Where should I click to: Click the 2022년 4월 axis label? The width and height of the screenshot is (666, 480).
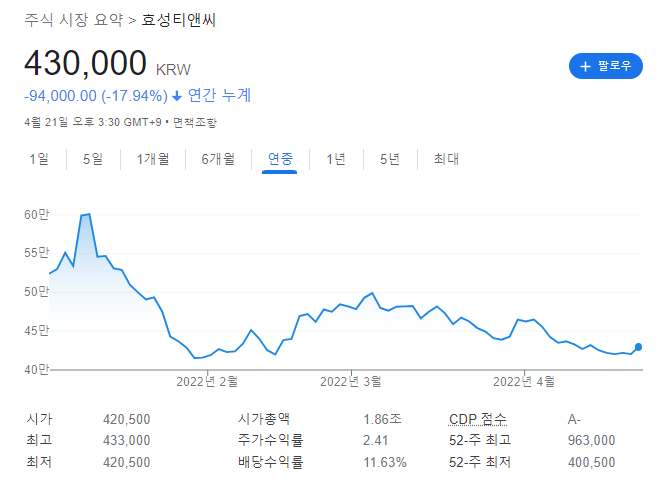coord(524,381)
